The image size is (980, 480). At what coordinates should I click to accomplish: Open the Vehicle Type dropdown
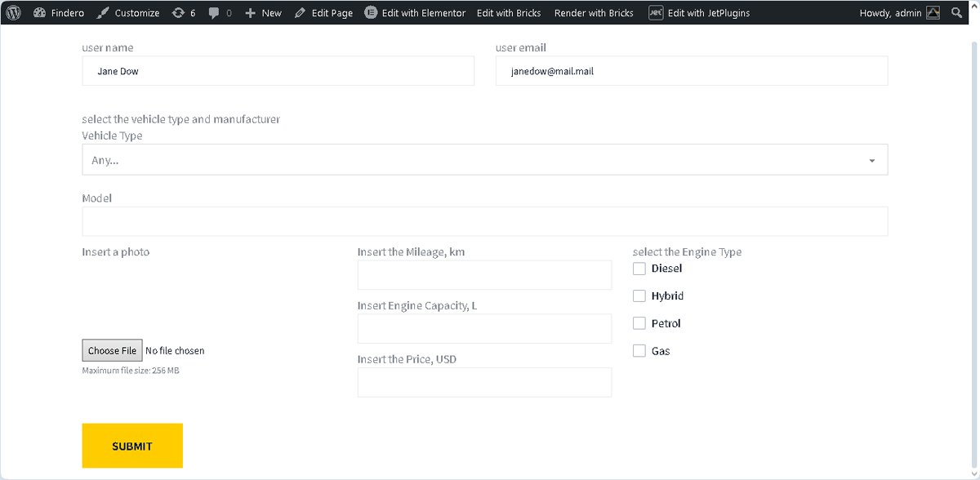coord(484,159)
